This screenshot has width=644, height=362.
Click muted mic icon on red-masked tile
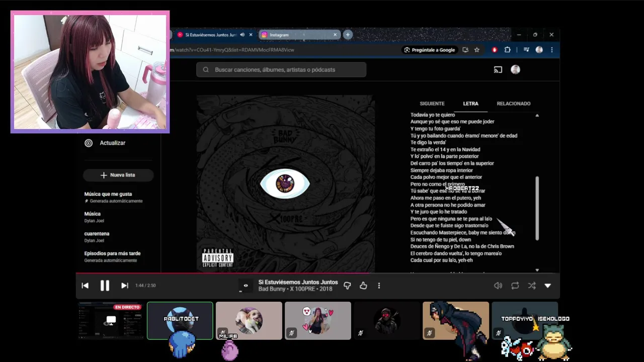pos(360,332)
